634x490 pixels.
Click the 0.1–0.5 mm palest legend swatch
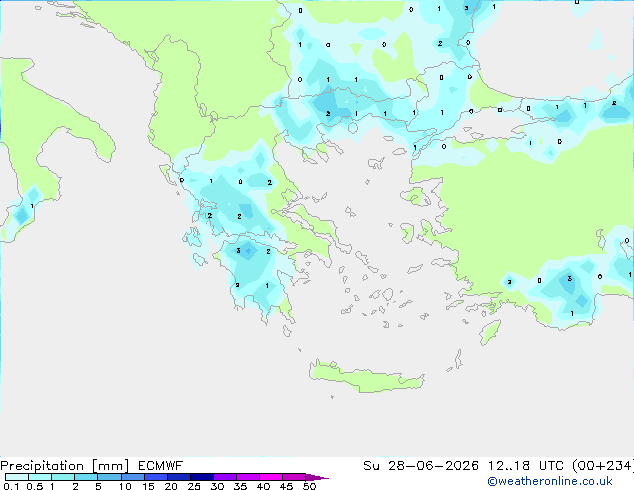(17, 477)
